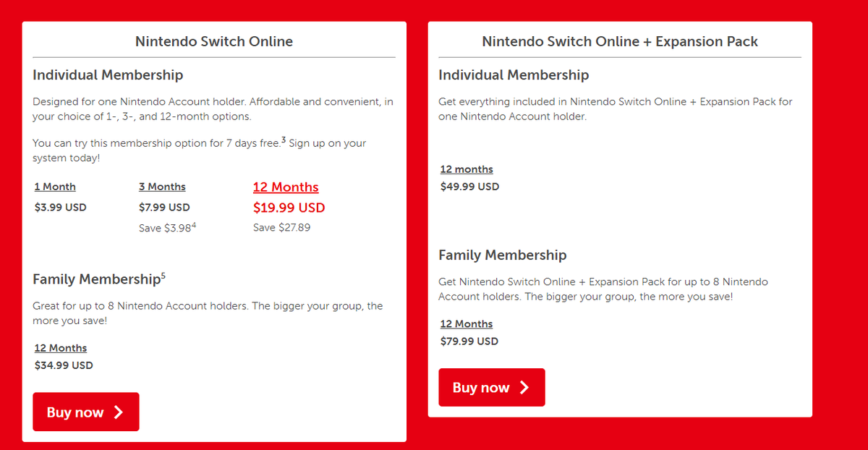Select 12 Months Family Membership pricing
Viewport: 868px width, 450px height.
60,347
